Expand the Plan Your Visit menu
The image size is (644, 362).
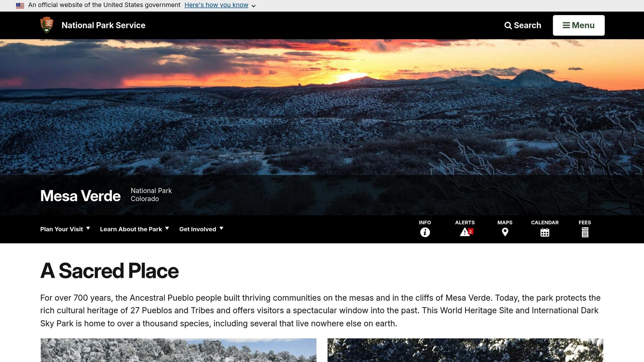(65, 229)
